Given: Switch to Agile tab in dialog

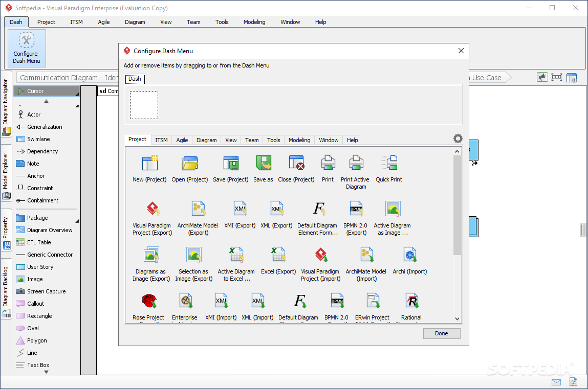Looking at the screenshot, I should click(x=182, y=140).
